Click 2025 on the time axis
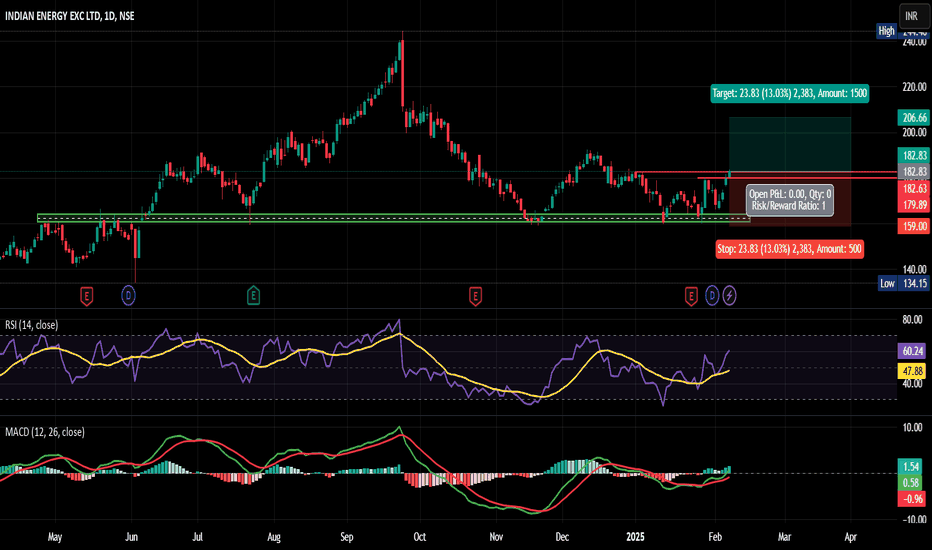932x550 pixels. tap(635, 537)
